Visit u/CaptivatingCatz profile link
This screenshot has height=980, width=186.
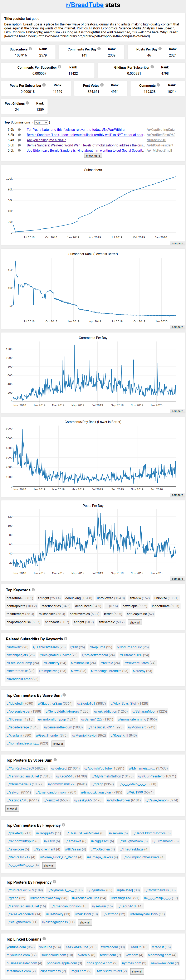click(161, 130)
